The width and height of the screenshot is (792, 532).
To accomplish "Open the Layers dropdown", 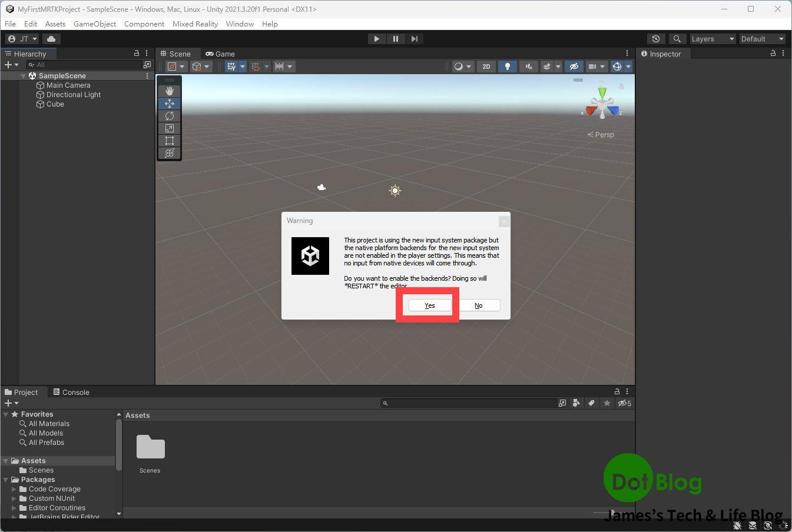I will point(712,38).
